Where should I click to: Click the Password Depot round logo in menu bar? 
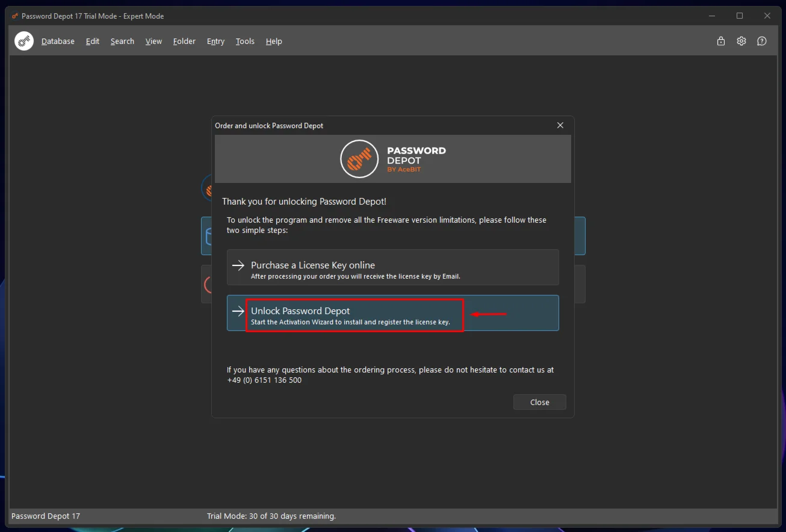coord(24,41)
